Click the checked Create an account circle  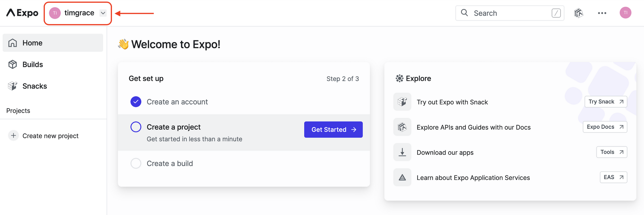click(x=136, y=102)
